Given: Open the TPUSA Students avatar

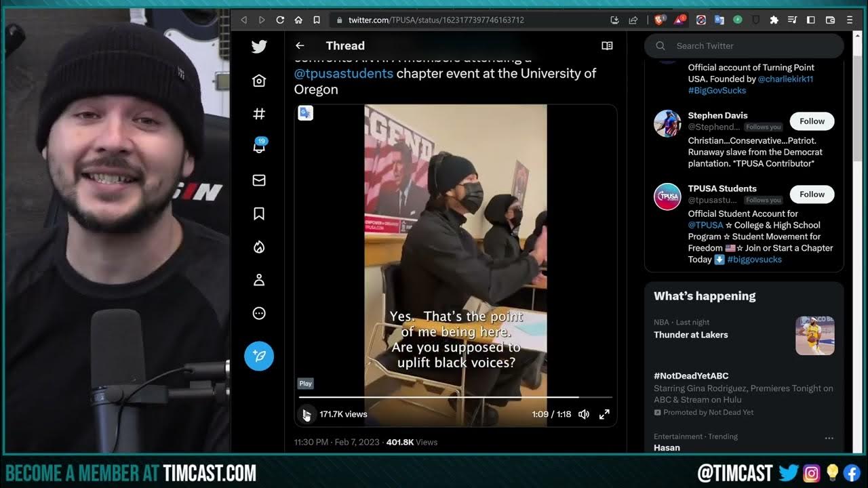Looking at the screenshot, I should point(667,197).
